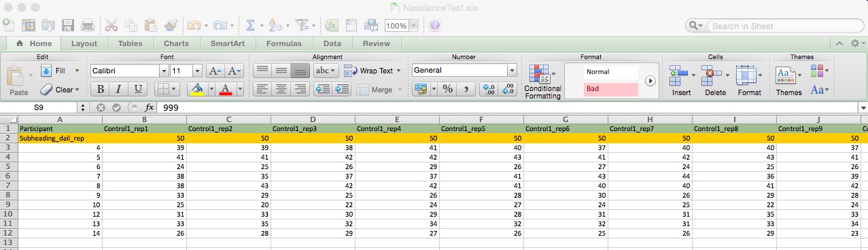
Task: Switch to the Tables tab
Action: [x=130, y=43]
